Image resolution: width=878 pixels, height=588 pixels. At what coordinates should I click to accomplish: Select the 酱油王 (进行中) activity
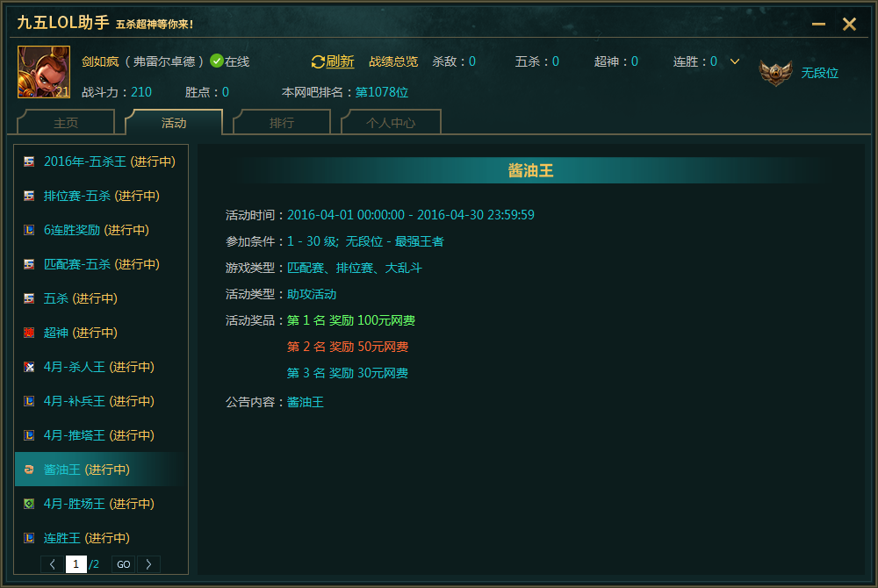101,469
